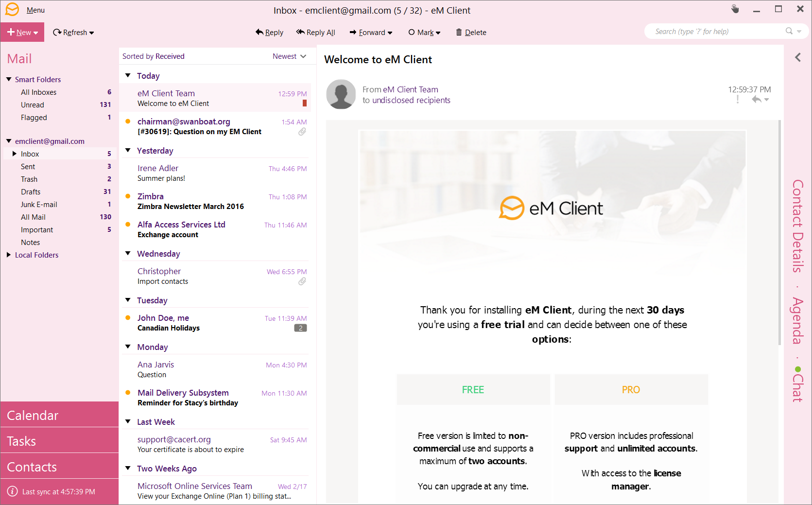Click conversation count badge on Canadian Holidays
Image resolution: width=812 pixels, height=505 pixels.
point(301,328)
